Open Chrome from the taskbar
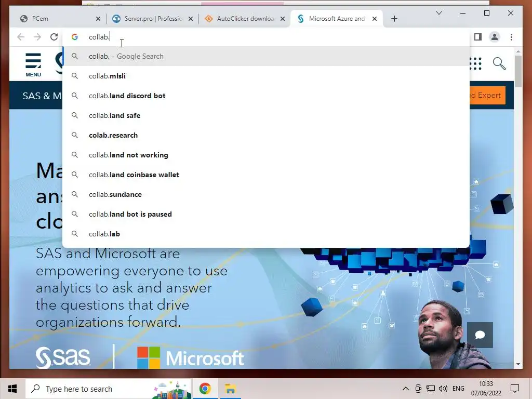Image resolution: width=532 pixels, height=399 pixels. click(x=205, y=389)
